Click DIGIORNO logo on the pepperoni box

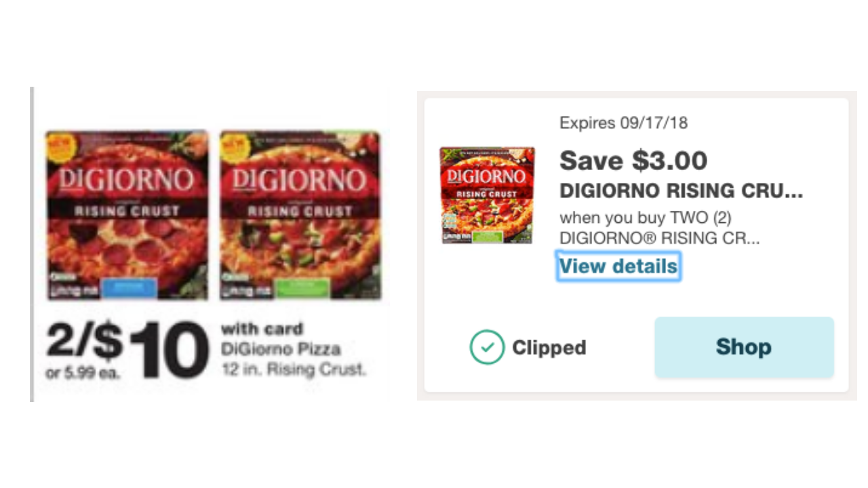point(127,180)
